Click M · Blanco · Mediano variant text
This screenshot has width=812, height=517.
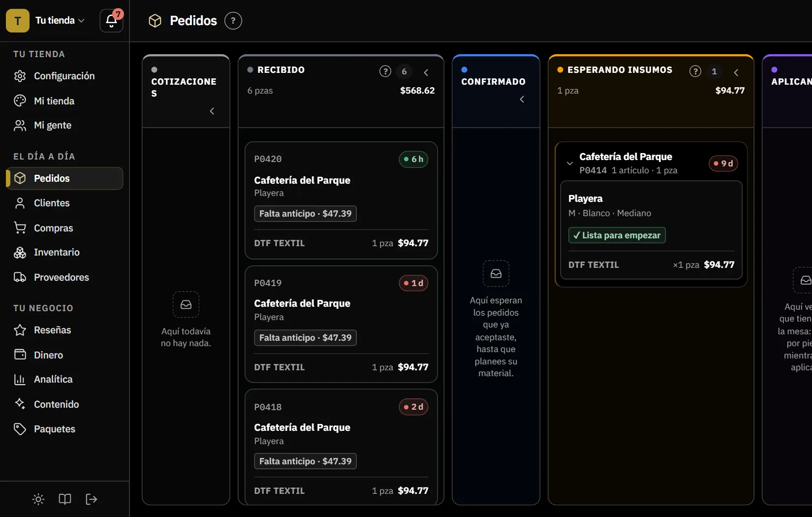pos(610,213)
